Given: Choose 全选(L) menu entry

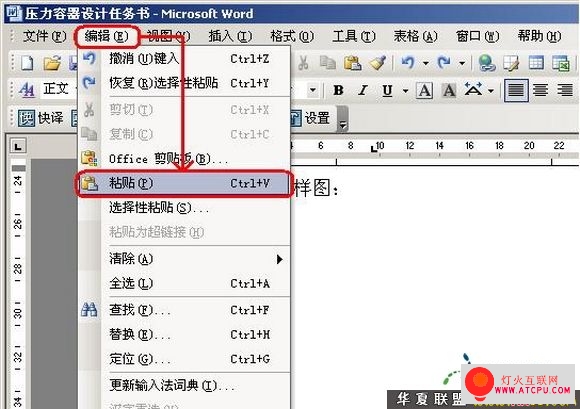Looking at the screenshot, I should click(x=184, y=283).
